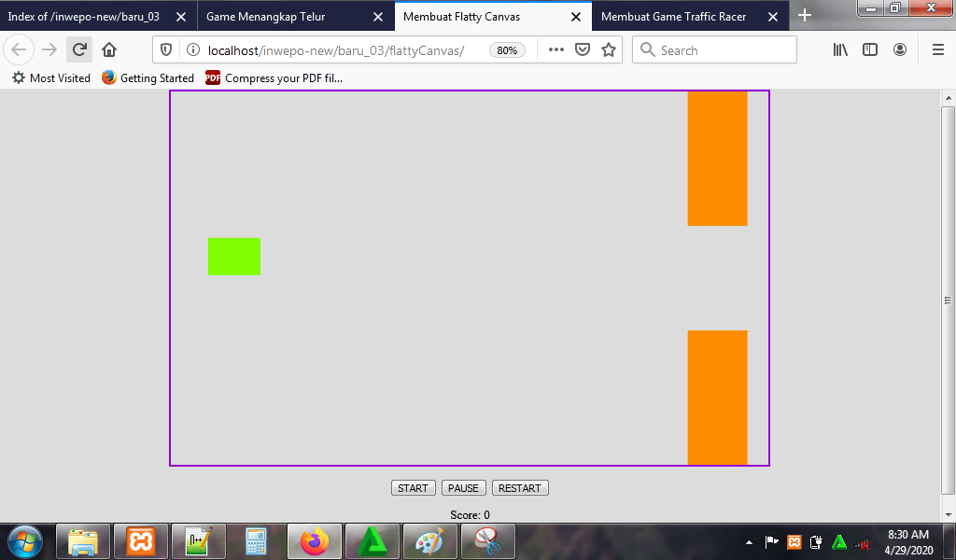Save the page to Pocket

tap(583, 50)
